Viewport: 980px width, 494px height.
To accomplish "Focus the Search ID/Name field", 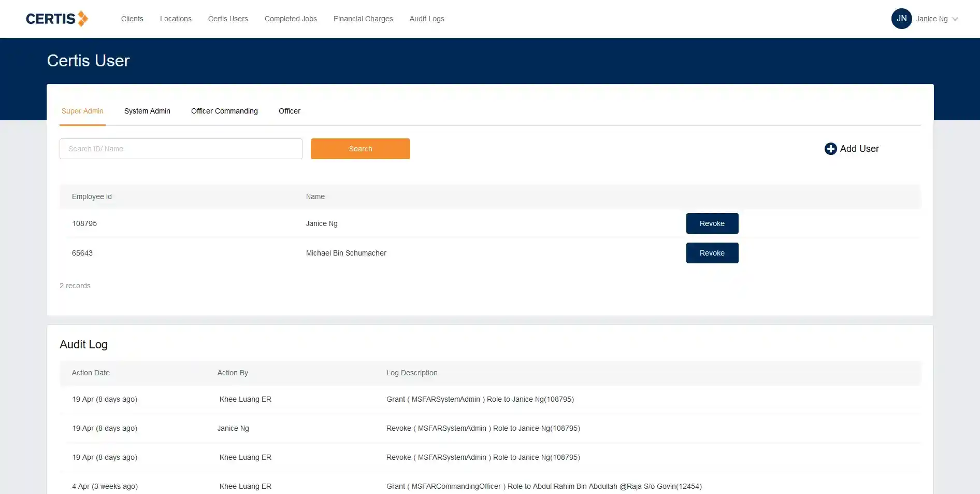I will pyautogui.click(x=181, y=149).
